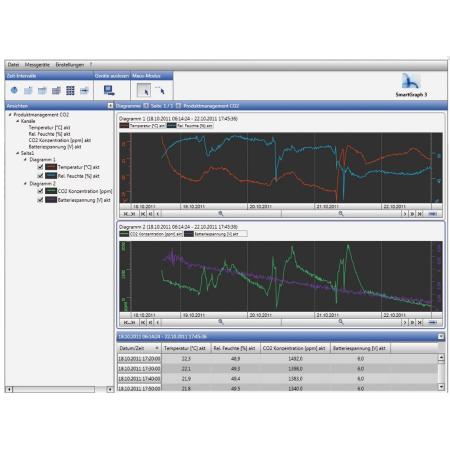
Task: Select the grid calendar time interval icon
Action: (x=70, y=90)
